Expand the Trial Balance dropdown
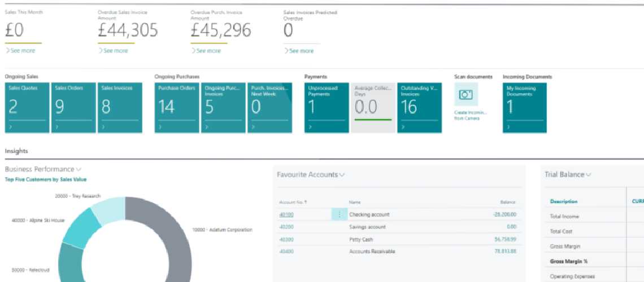644x282 pixels. point(589,175)
